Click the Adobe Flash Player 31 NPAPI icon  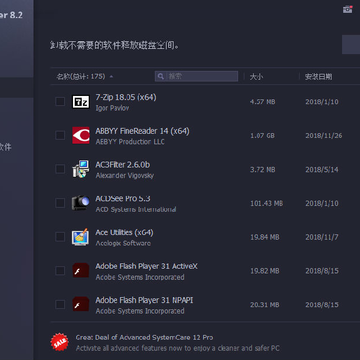click(x=81, y=304)
